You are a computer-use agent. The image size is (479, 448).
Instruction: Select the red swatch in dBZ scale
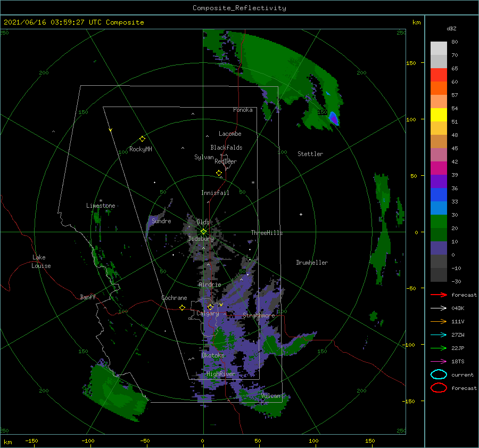click(439, 75)
